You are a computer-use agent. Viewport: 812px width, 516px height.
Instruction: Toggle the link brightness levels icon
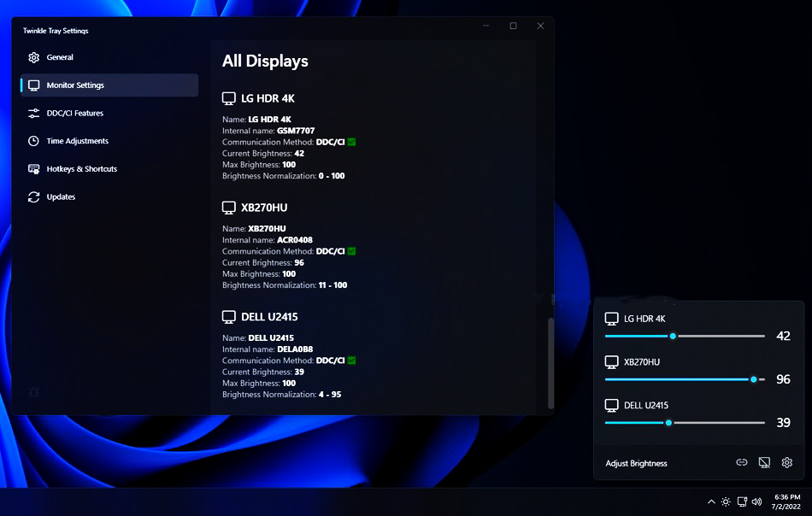tap(742, 463)
